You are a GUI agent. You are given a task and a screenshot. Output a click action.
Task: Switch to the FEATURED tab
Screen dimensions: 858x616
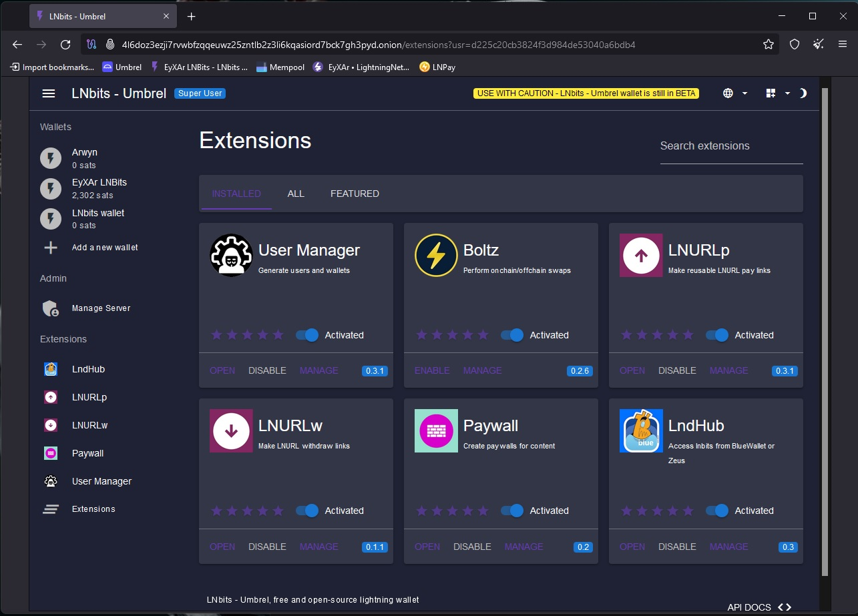[355, 194]
